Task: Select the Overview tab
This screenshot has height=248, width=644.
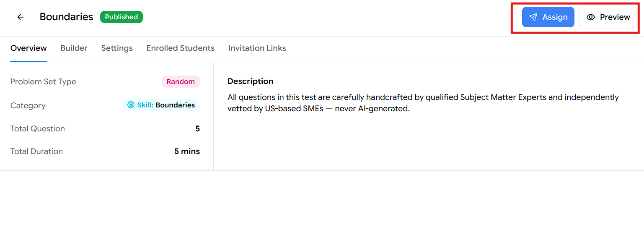Action: [28, 48]
